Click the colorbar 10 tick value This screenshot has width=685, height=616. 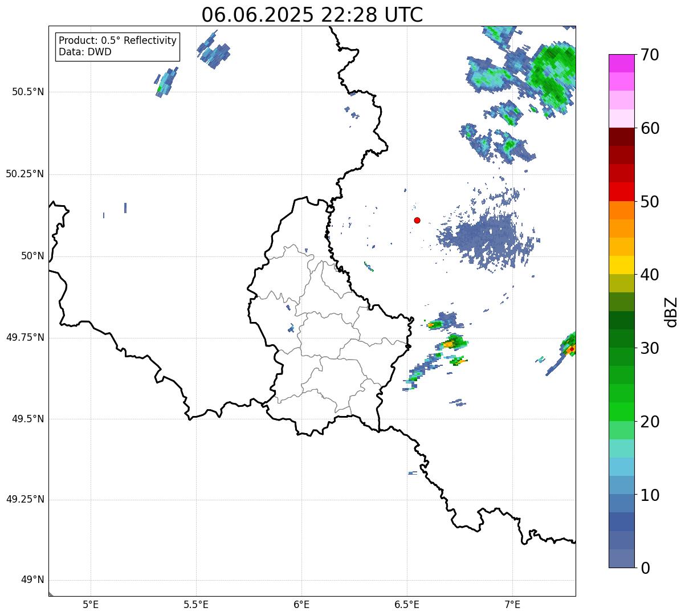(x=650, y=495)
